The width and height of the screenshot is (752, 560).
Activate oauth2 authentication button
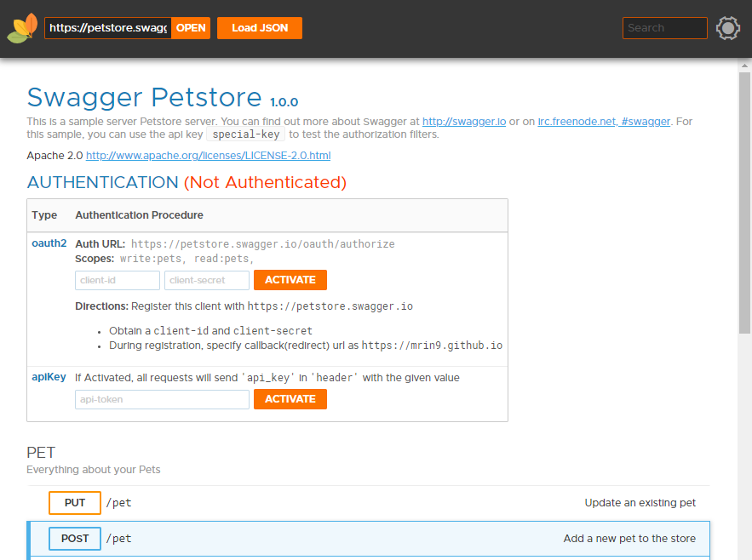290,280
